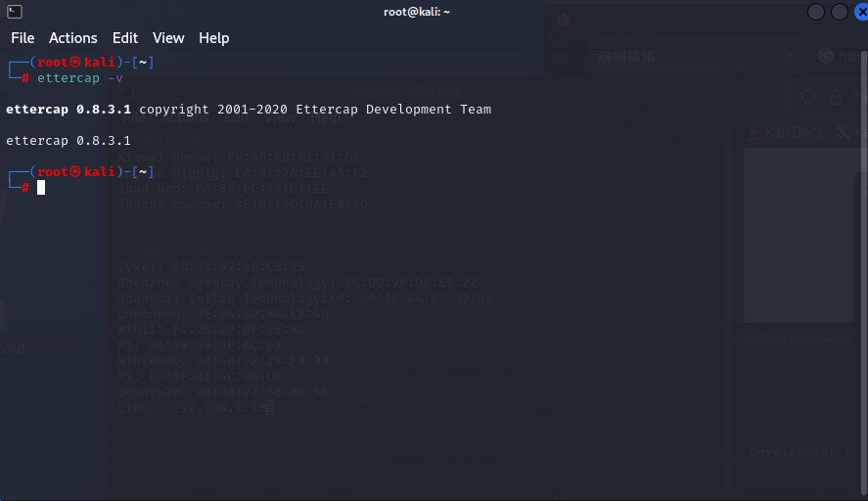Click the 'Ubuntu20' MAC line in background window
Screen dimensions: 868x501
223,392
